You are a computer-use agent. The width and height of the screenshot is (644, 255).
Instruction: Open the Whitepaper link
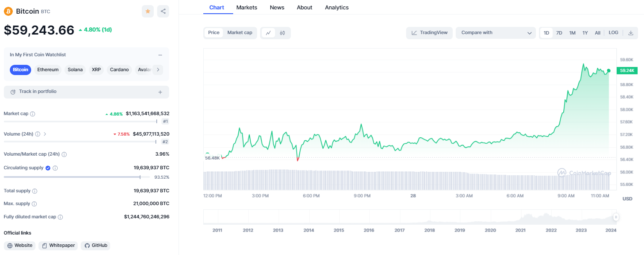[58, 246]
